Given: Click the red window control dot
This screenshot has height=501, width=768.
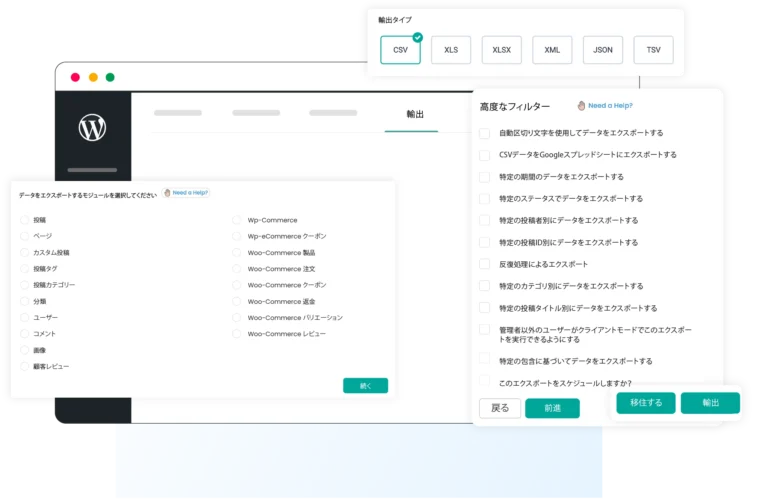Looking at the screenshot, I should (x=75, y=77).
